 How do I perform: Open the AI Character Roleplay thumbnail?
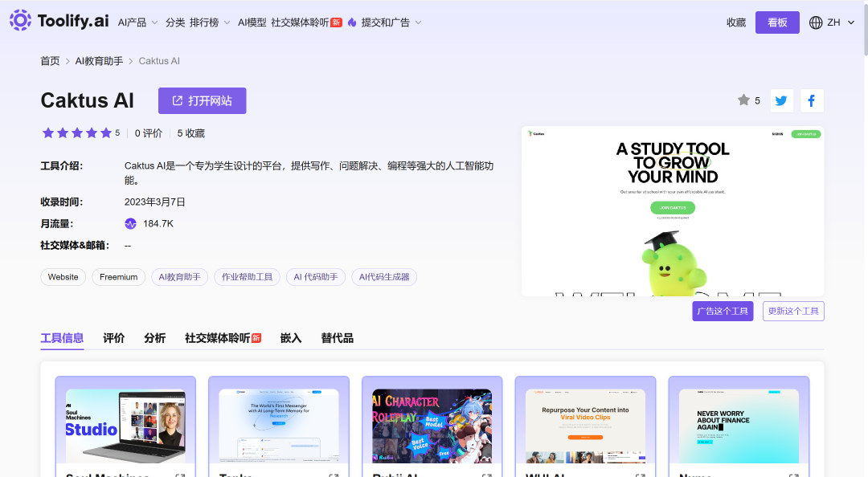(x=432, y=426)
